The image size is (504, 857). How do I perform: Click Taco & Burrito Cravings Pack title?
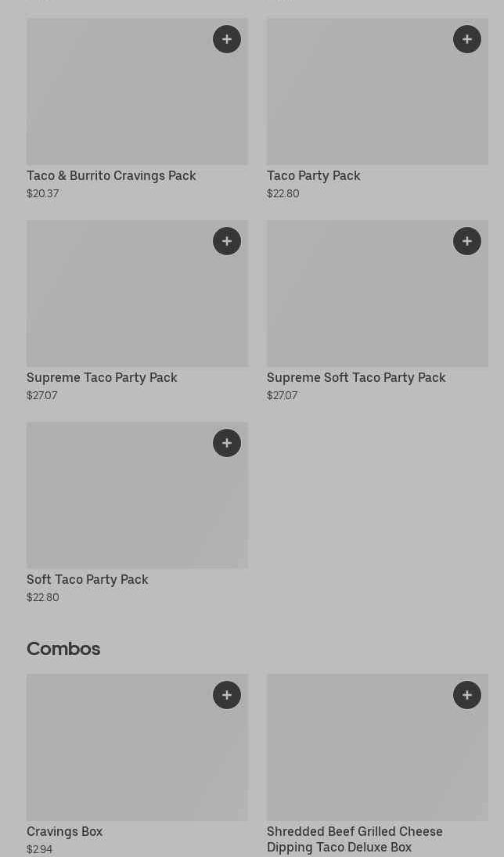coord(111,175)
